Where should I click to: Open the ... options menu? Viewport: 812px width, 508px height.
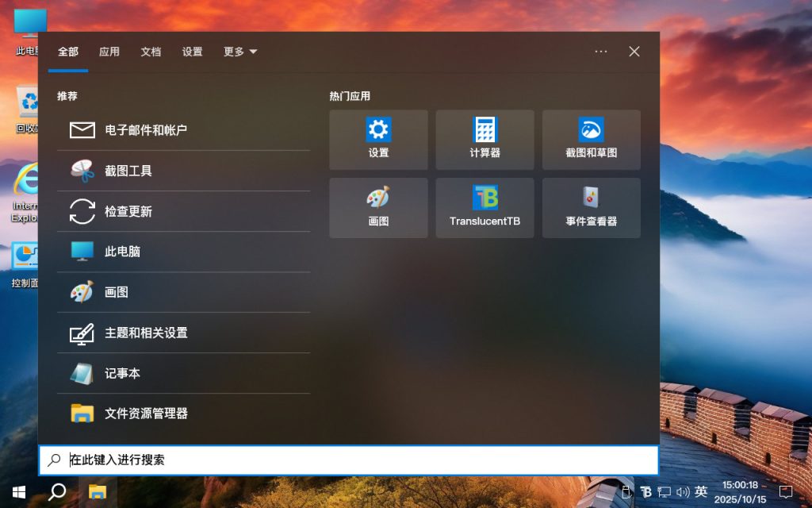point(600,51)
